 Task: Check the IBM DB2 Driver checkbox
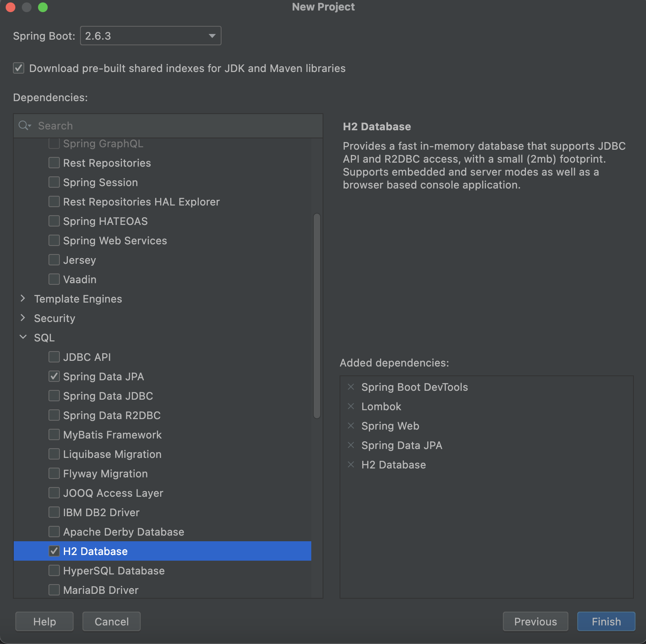pos(54,512)
